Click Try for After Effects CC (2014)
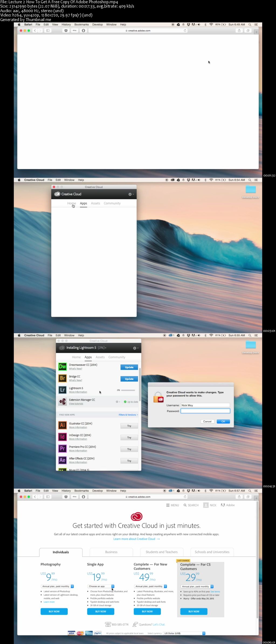 [129, 461]
